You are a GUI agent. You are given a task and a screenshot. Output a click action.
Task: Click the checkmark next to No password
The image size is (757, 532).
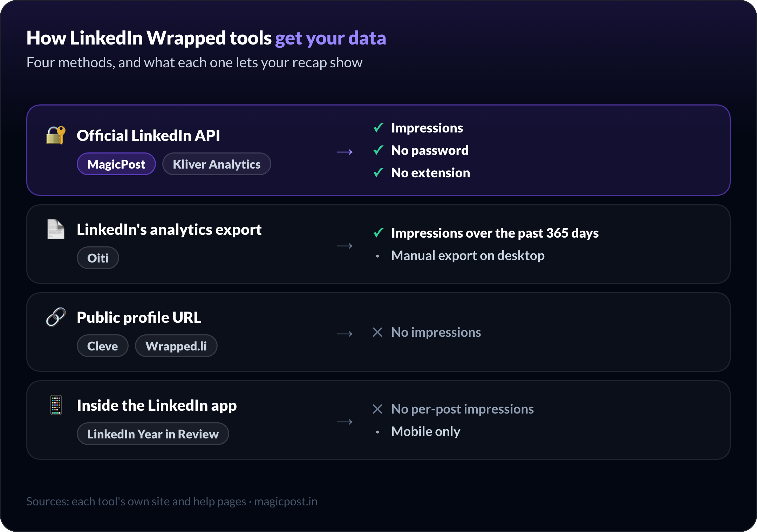pos(378,150)
